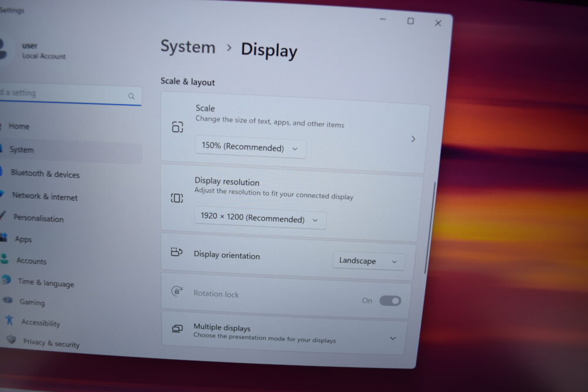Click the Multiple displays label
588x392 pixels.
point(222,327)
